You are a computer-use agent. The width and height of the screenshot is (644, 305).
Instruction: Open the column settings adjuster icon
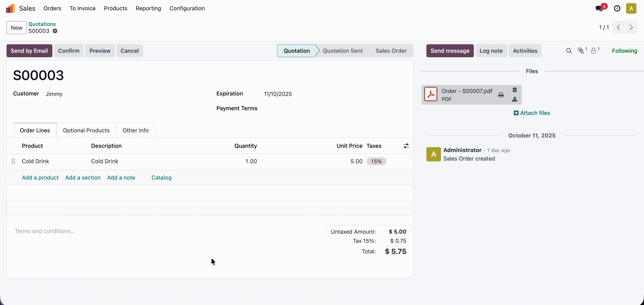(x=406, y=146)
